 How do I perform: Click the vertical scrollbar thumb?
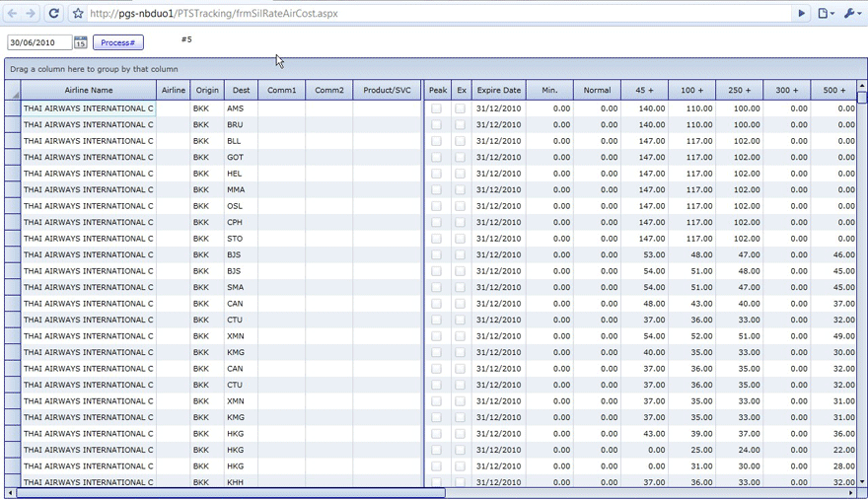[x=862, y=98]
